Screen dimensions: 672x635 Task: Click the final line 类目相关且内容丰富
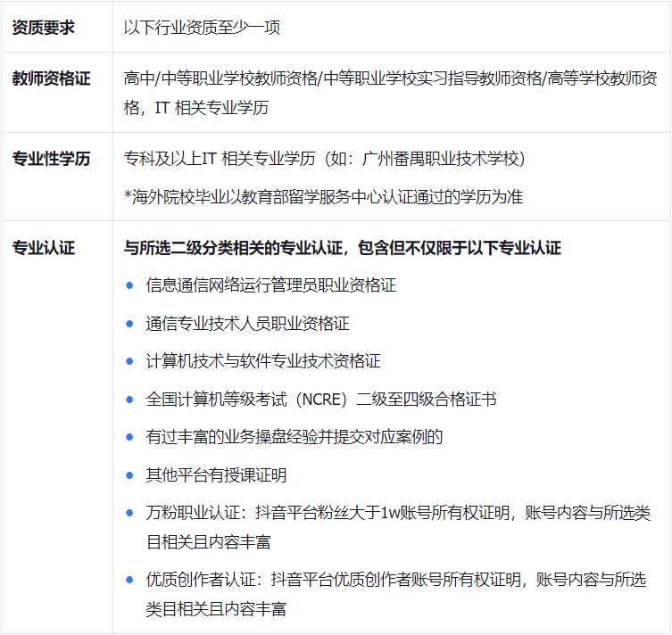[x=216, y=609]
